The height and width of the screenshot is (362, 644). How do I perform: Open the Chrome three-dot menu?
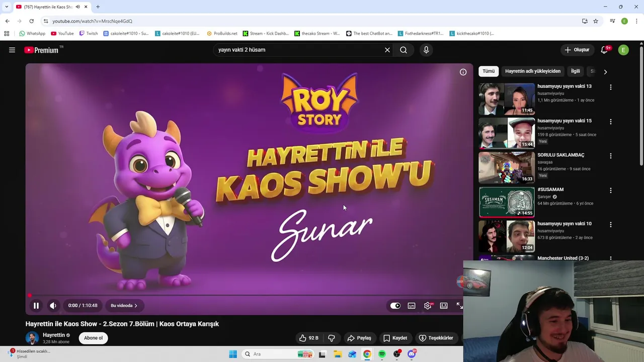pos(636,21)
